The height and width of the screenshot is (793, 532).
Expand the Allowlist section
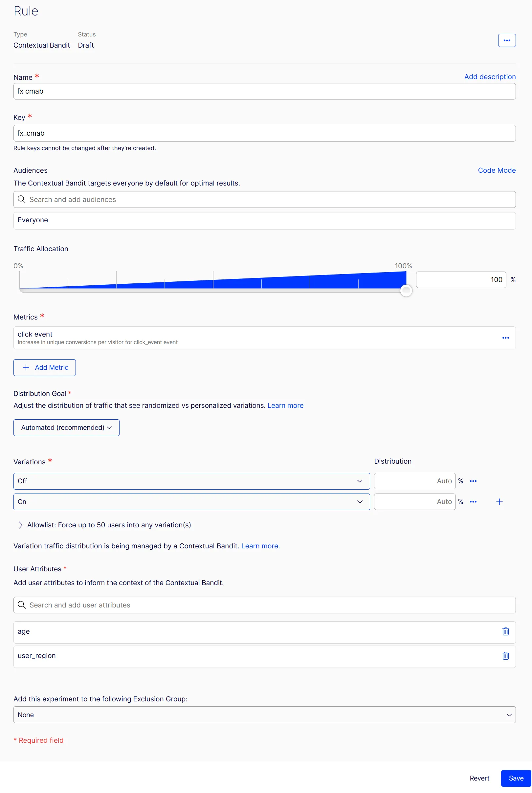pyautogui.click(x=105, y=525)
